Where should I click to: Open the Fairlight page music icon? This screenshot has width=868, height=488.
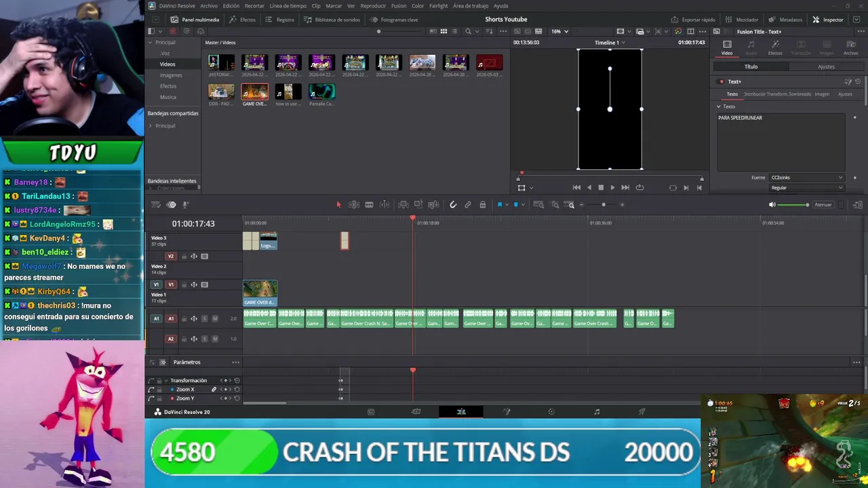coord(597,412)
